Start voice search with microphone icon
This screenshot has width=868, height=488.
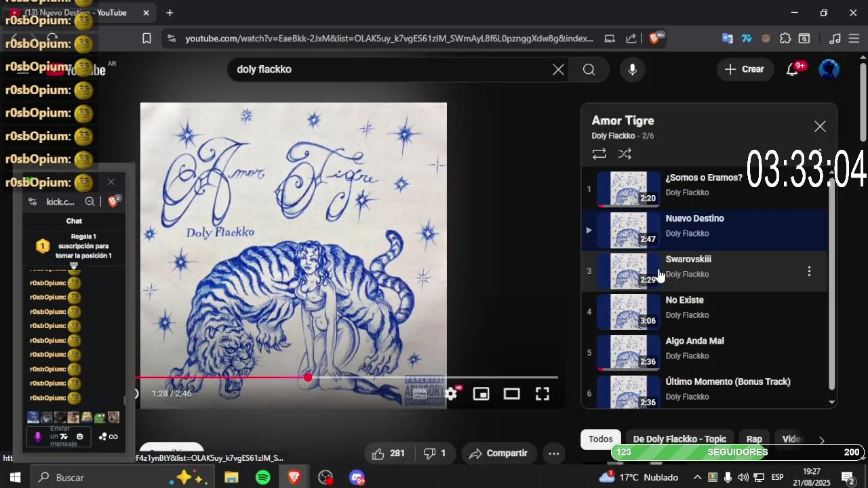632,69
